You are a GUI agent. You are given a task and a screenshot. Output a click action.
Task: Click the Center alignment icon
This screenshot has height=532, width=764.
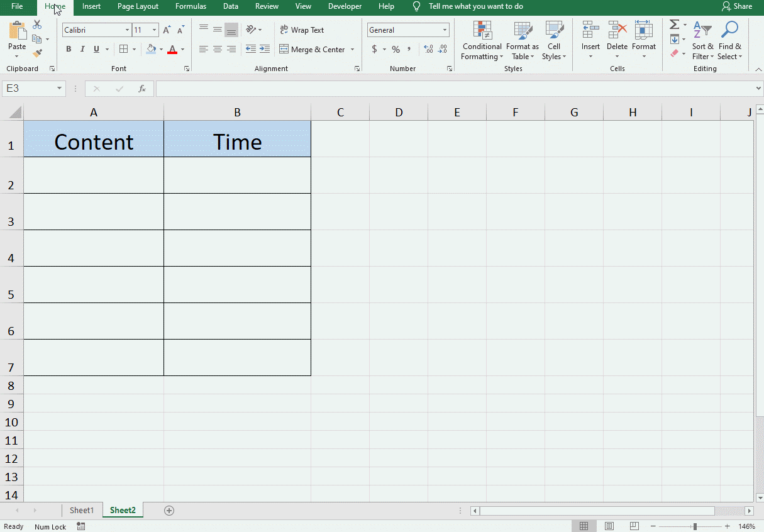pos(217,49)
